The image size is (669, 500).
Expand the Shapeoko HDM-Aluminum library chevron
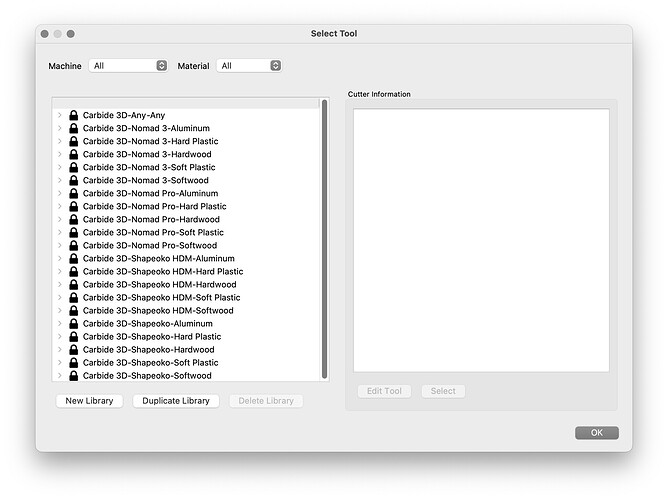pos(60,259)
